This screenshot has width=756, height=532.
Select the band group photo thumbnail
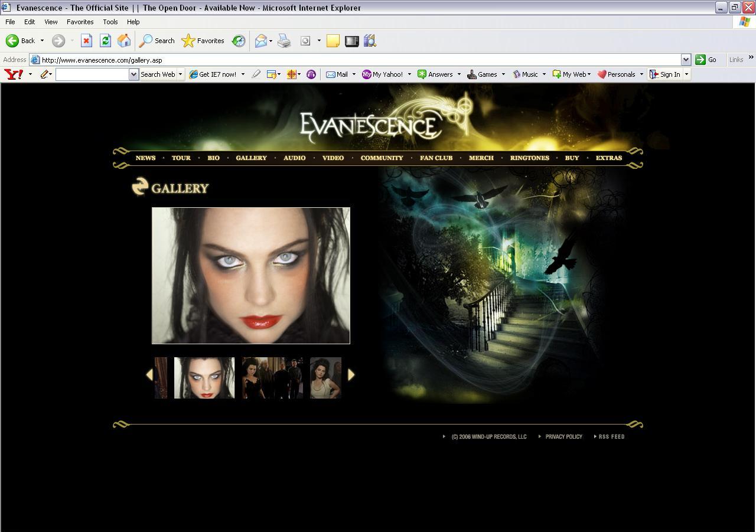point(272,378)
